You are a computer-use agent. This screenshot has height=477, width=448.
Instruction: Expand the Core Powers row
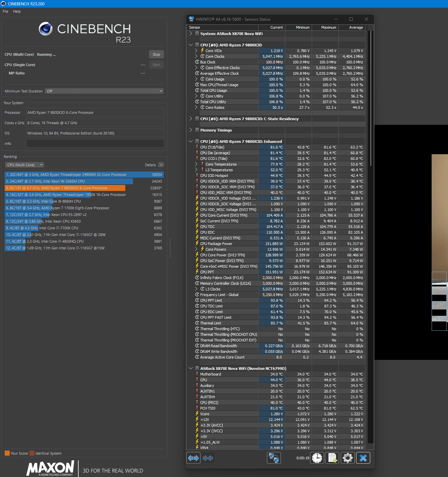196,249
